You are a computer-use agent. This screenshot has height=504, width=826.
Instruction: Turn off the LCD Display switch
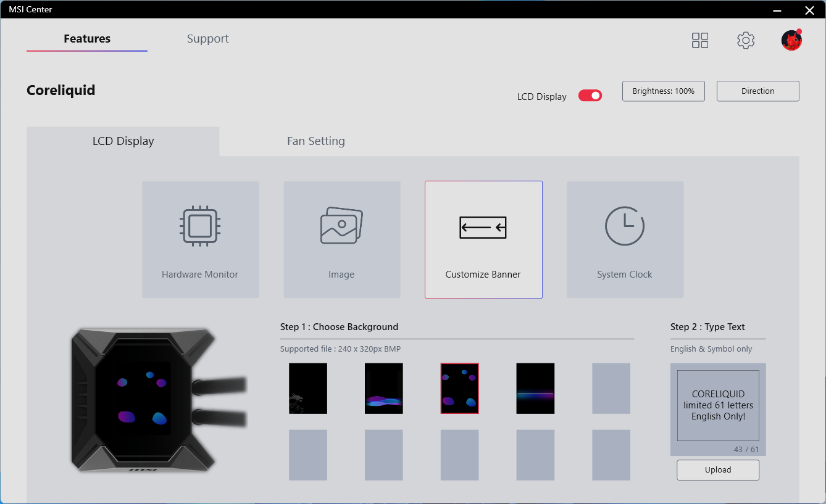[x=590, y=96]
